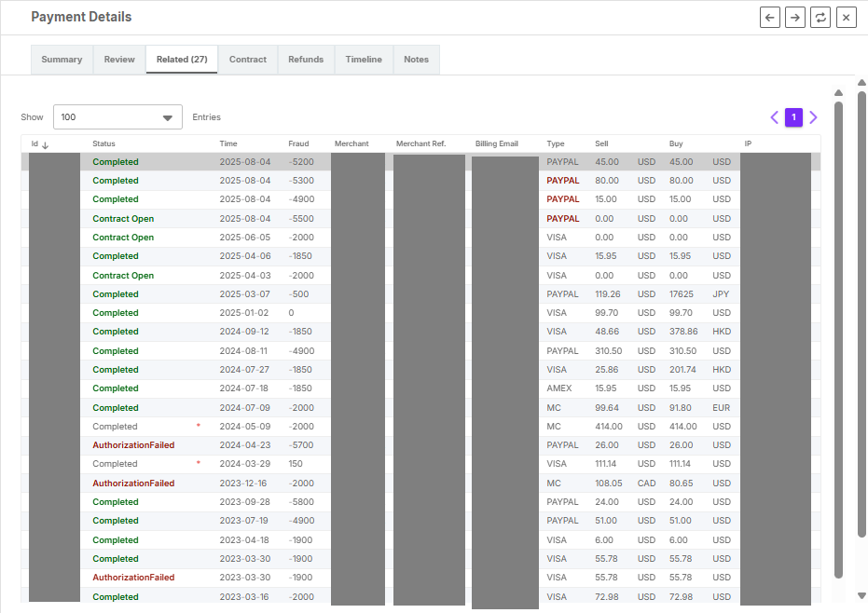Open the -5200 fraud score link
Screen dimensions: 868x613
pyautogui.click(x=299, y=161)
